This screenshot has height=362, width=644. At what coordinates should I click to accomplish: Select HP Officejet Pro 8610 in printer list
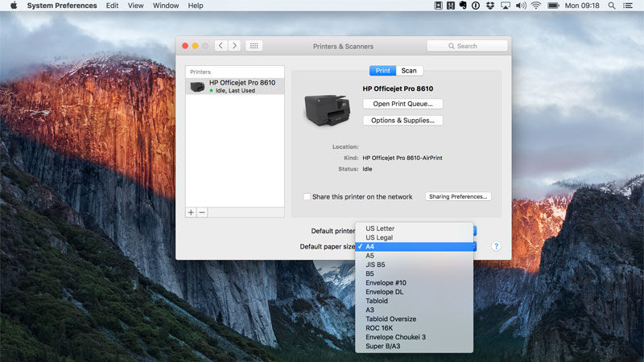(235, 86)
